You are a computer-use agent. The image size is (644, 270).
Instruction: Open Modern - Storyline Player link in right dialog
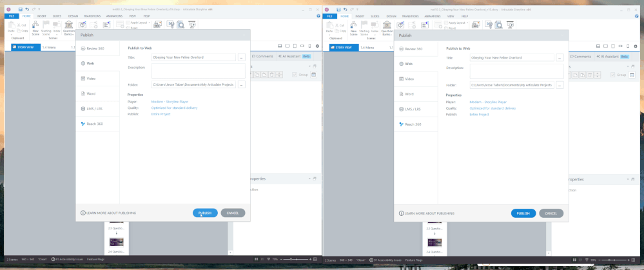pyautogui.click(x=488, y=102)
